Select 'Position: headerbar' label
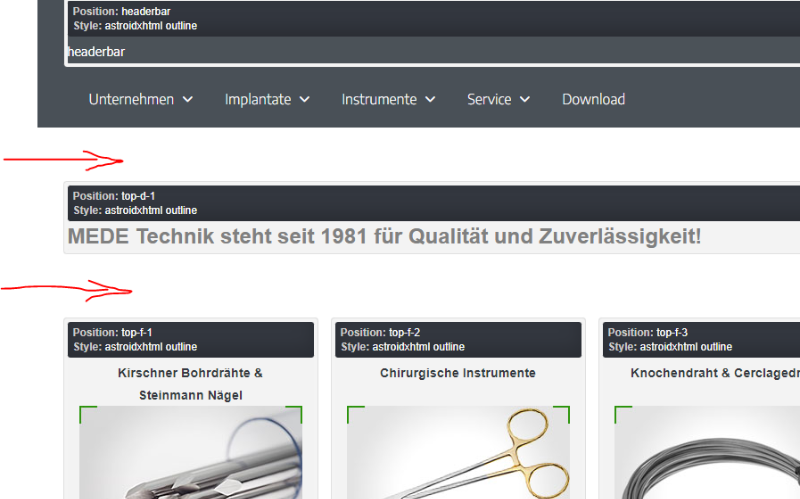Viewport: 800px width, 499px height. (x=121, y=11)
